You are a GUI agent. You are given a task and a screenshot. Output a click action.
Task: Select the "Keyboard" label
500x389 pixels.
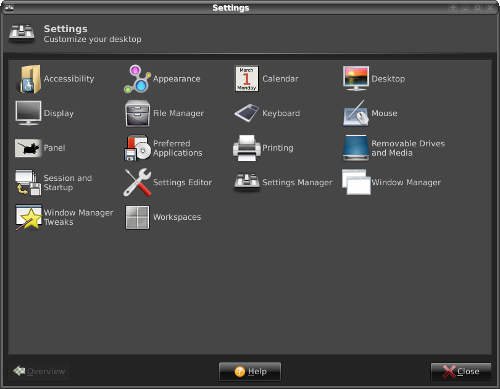[281, 113]
